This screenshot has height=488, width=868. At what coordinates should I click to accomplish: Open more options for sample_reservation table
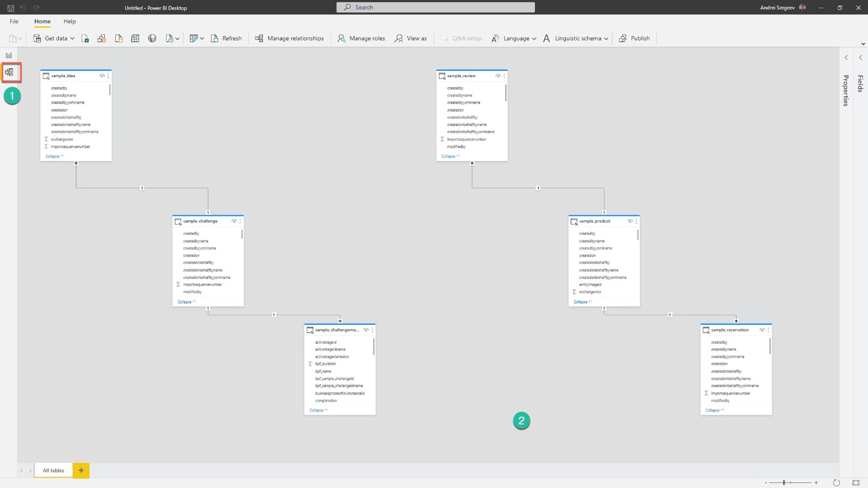(768, 330)
